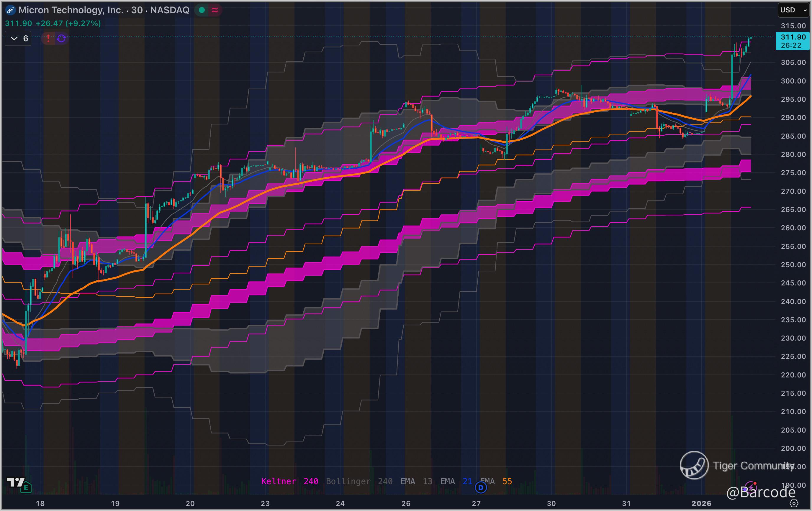812x511 pixels.
Task: Click the EMA 21 blue legend label
Action: point(456,481)
